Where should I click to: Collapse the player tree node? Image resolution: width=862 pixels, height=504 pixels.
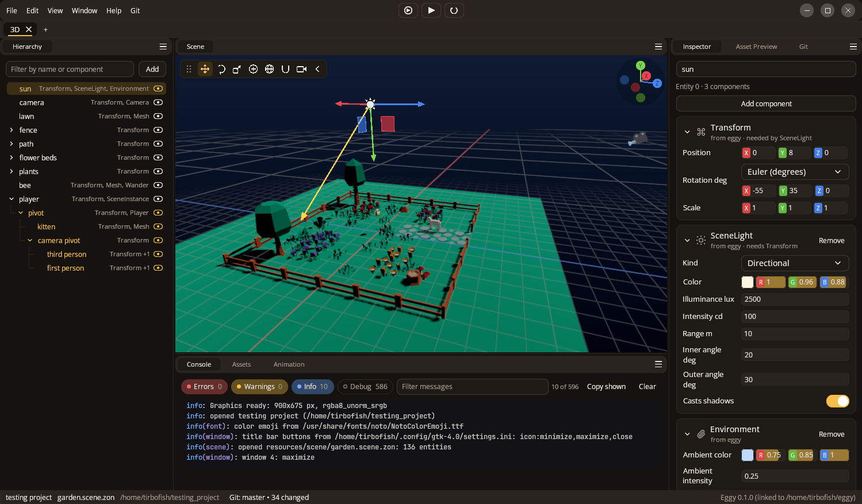coord(12,199)
